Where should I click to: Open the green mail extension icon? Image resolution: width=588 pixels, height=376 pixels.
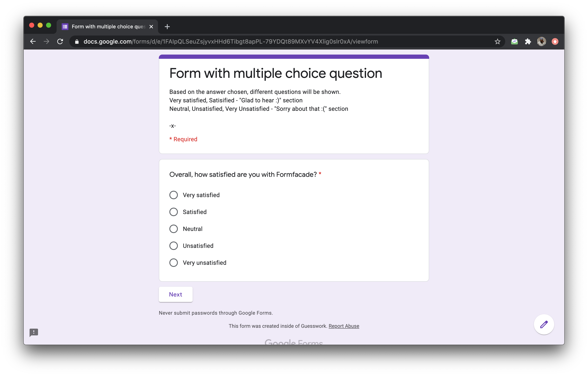pos(514,42)
